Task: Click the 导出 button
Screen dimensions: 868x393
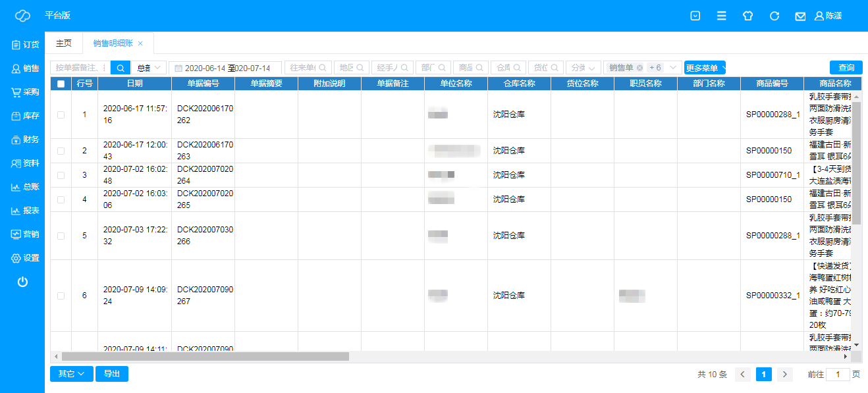Action: 112,374
